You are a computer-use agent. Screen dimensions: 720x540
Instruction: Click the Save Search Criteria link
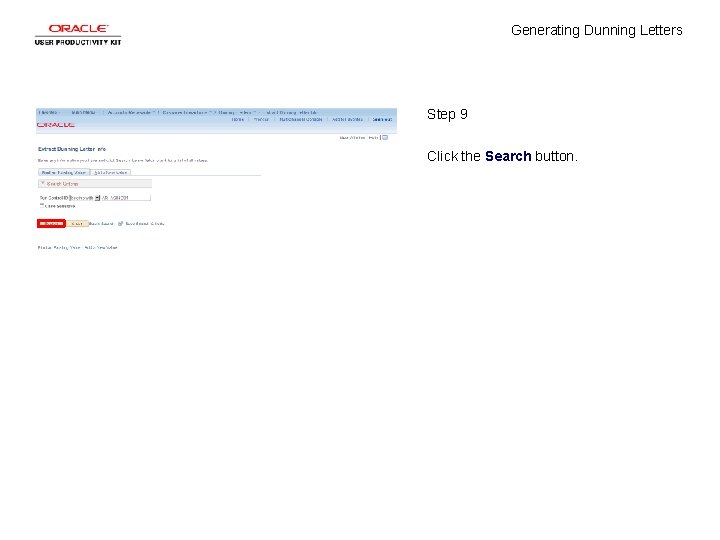click(x=145, y=224)
